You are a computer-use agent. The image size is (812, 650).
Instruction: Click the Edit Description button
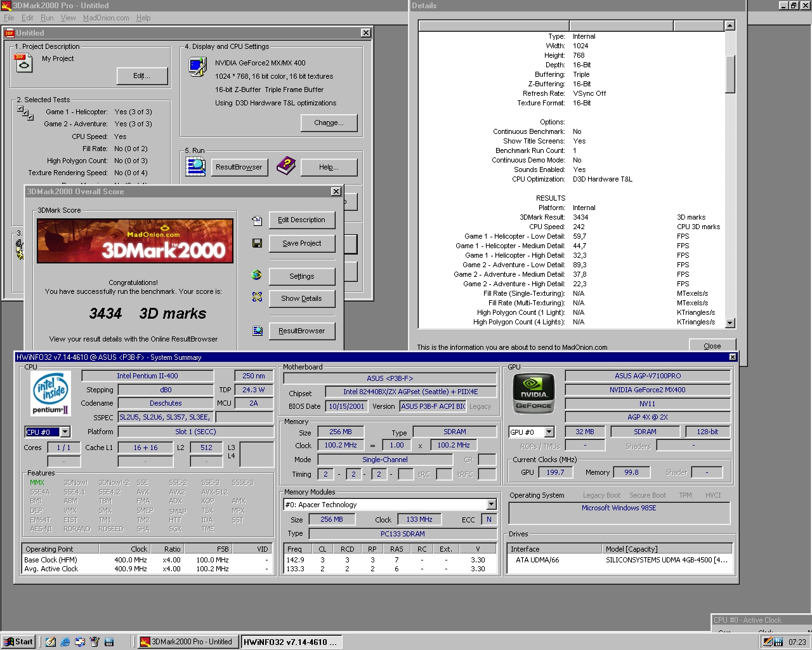(x=302, y=220)
